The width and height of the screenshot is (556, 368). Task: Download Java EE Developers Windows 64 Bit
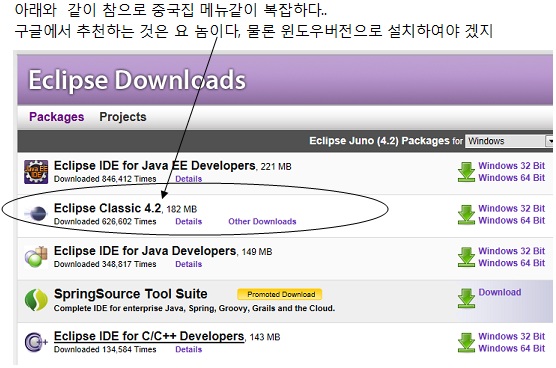coord(511,178)
